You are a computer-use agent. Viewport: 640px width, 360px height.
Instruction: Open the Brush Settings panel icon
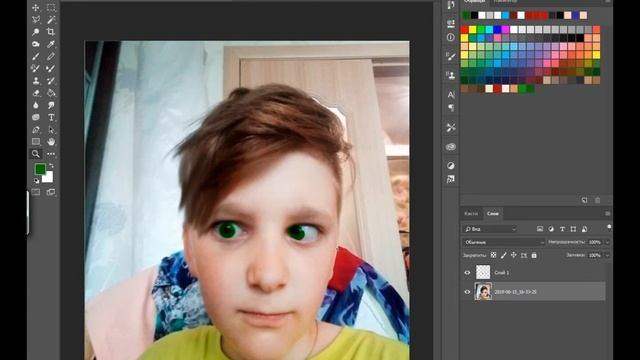(x=451, y=56)
